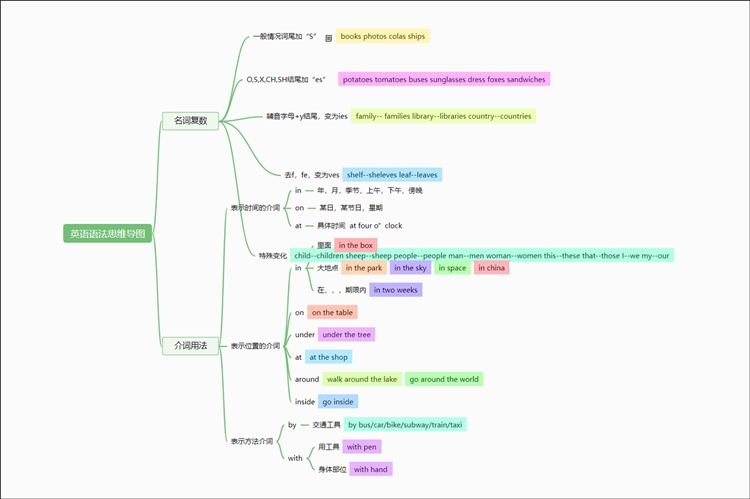This screenshot has height=499, width=750.
Task: Click the 'with hand' example label
Action: click(369, 468)
